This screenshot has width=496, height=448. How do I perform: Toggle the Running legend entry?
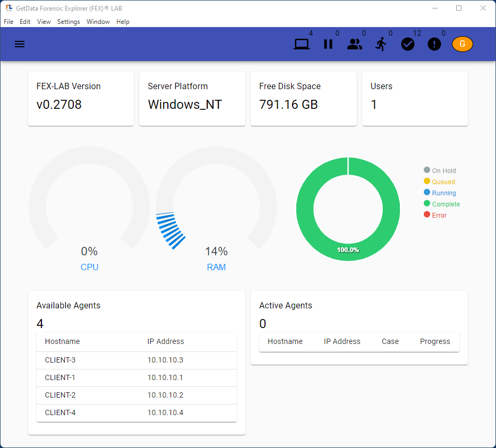click(440, 193)
